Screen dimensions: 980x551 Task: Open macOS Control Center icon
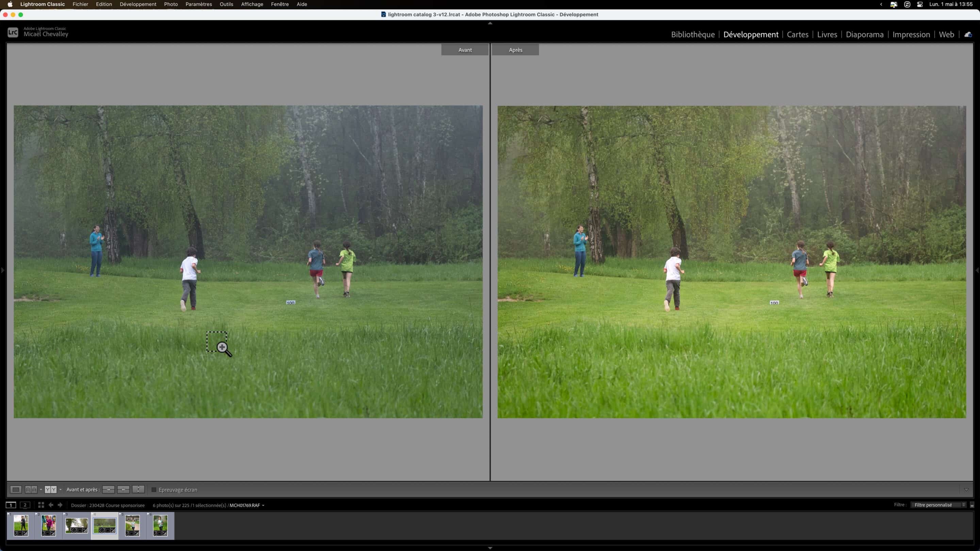click(x=920, y=4)
